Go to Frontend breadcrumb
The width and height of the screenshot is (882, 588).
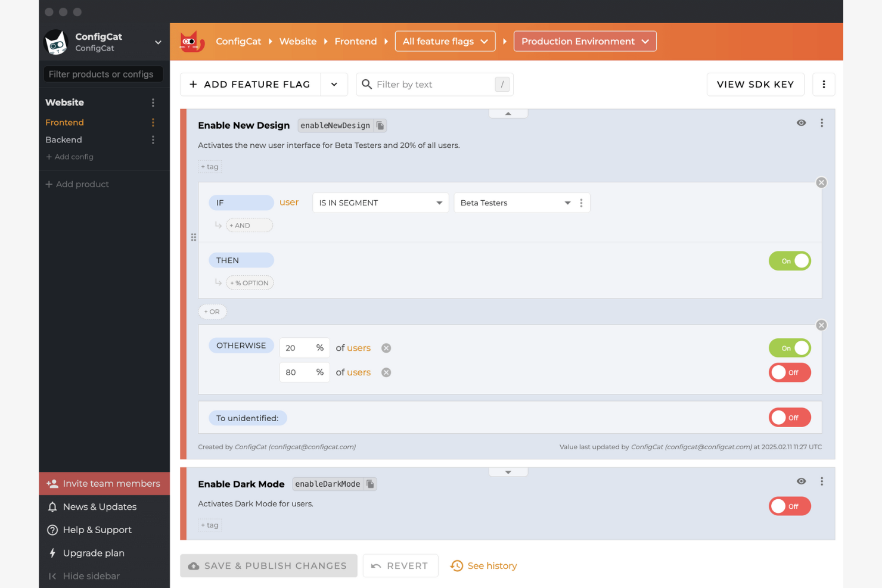tap(356, 41)
